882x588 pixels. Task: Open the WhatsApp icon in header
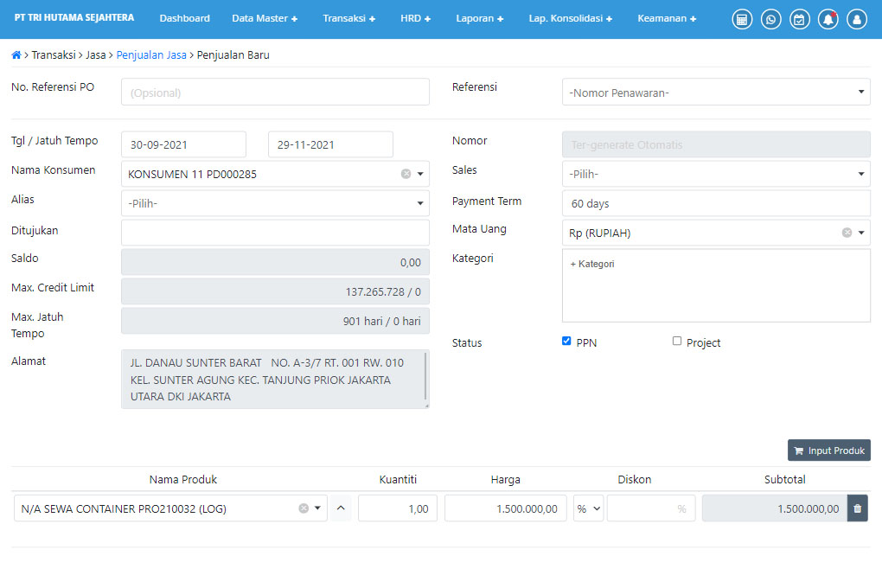click(770, 19)
